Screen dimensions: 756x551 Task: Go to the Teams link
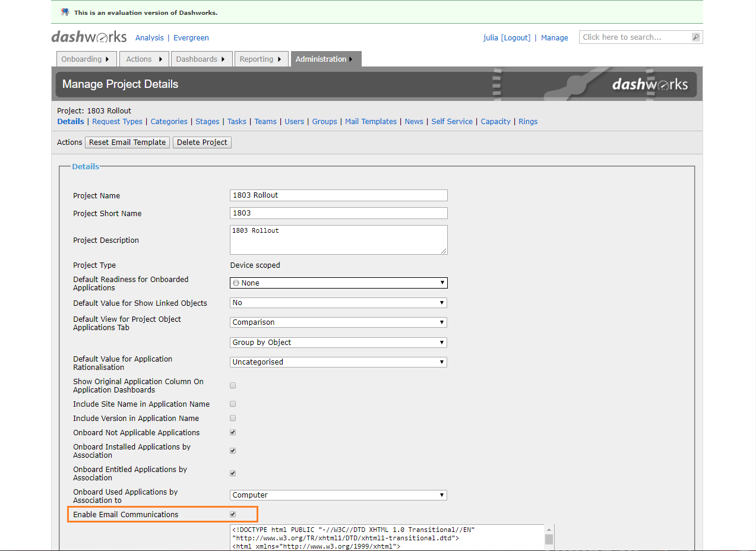(x=265, y=121)
